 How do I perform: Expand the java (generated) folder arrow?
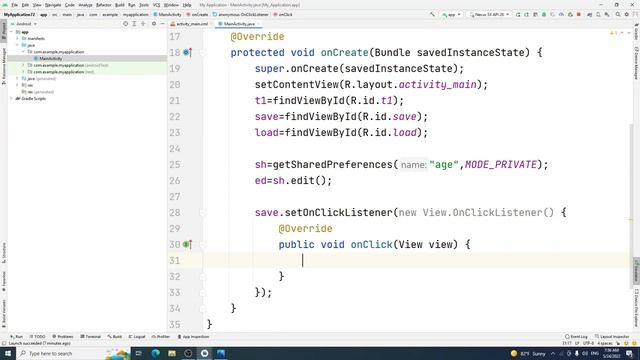click(x=18, y=78)
